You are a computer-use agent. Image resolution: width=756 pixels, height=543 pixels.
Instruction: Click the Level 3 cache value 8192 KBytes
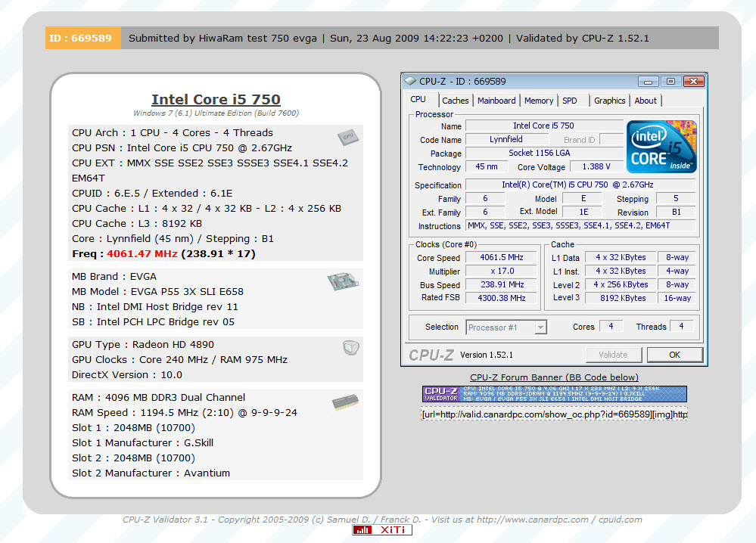pyautogui.click(x=621, y=298)
